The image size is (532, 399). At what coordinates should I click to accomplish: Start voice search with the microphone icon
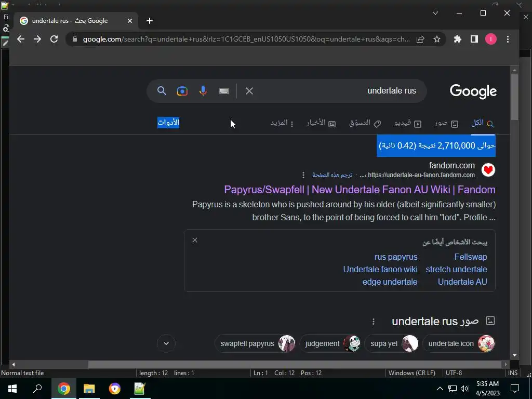tap(203, 91)
